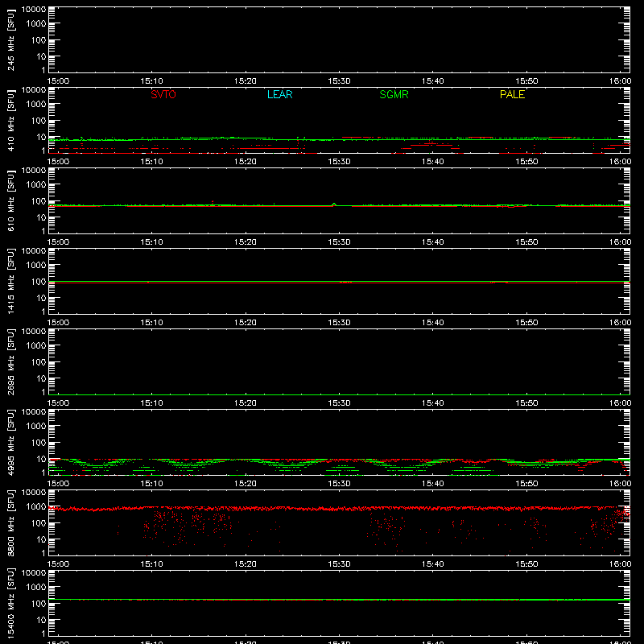The height and width of the screenshot is (644, 644).
Task: Select the 15400 MHz [SFU] axis title
Action: [10, 603]
